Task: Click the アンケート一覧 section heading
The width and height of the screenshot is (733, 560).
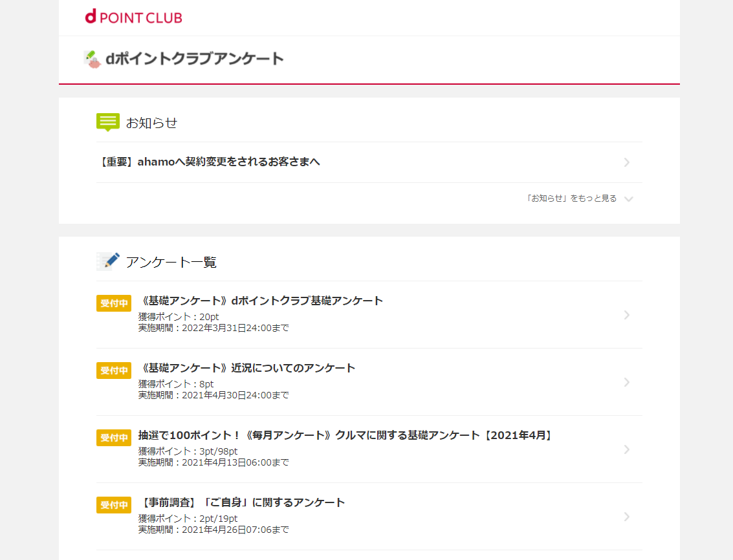Action: (x=171, y=262)
